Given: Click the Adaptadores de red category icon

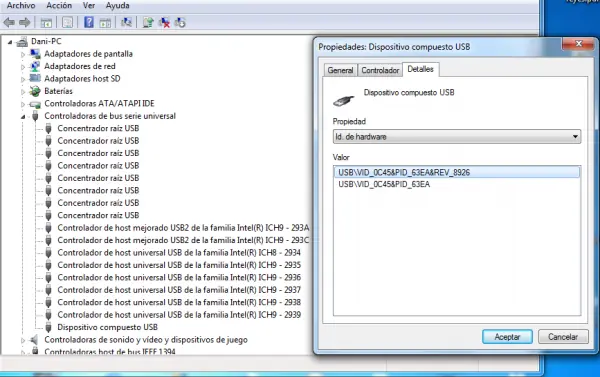Looking at the screenshot, I should (x=35, y=66).
